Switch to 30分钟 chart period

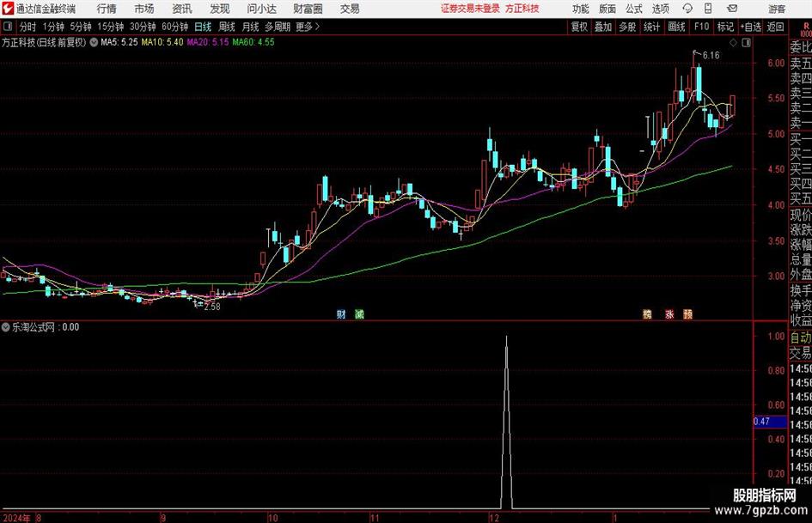click(x=143, y=27)
